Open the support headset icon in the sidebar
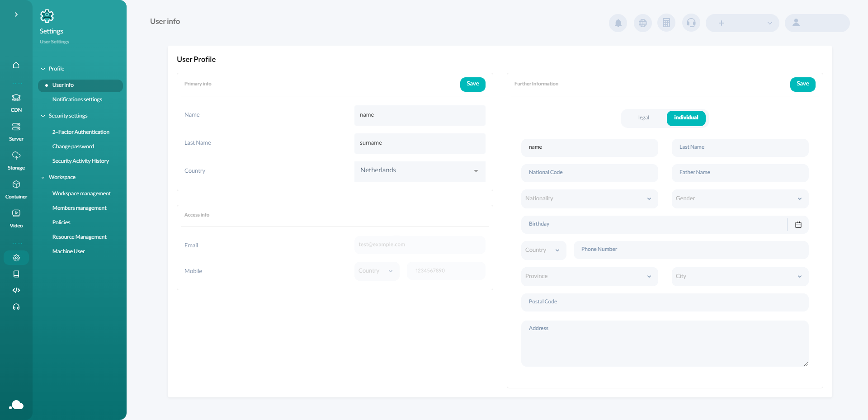Image resolution: width=868 pixels, height=420 pixels. 16,307
